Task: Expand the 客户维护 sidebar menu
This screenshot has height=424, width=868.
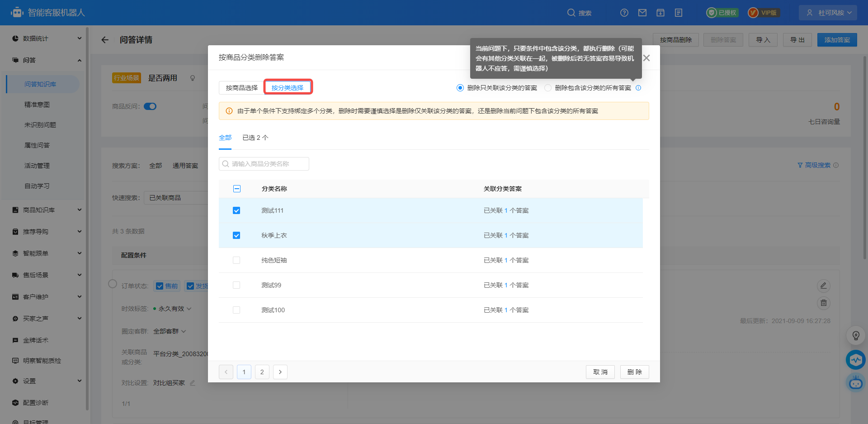Action: pyautogui.click(x=80, y=297)
